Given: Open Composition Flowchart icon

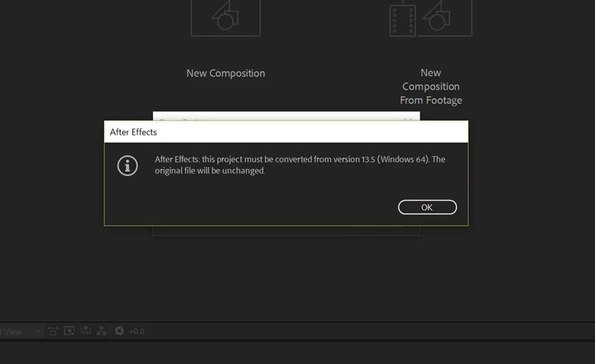Looking at the screenshot, I should click(x=102, y=331).
